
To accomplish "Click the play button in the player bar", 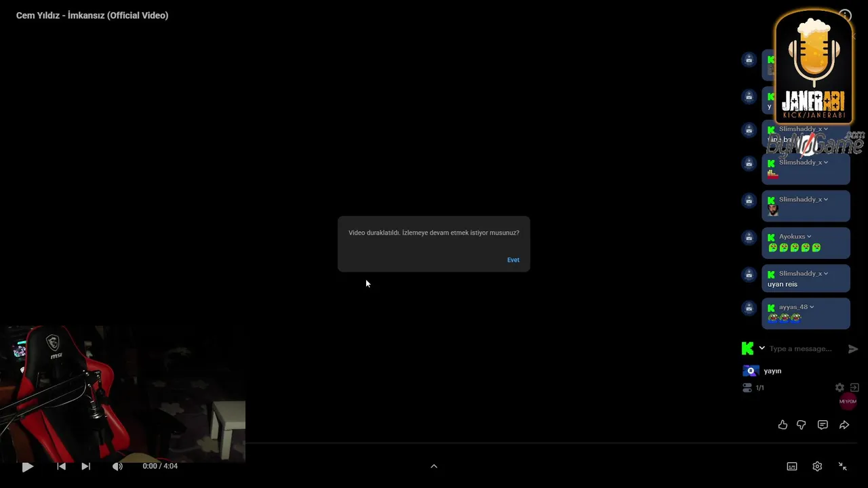I will (27, 466).
